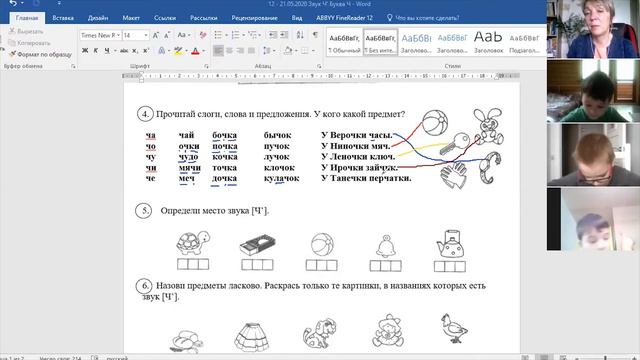Toggle subscript x₂ formatting

point(135,51)
